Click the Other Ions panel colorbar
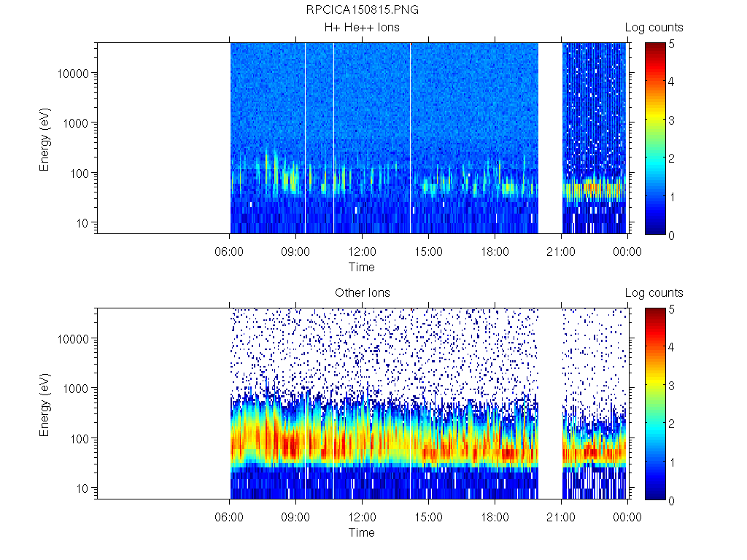 click(x=655, y=404)
